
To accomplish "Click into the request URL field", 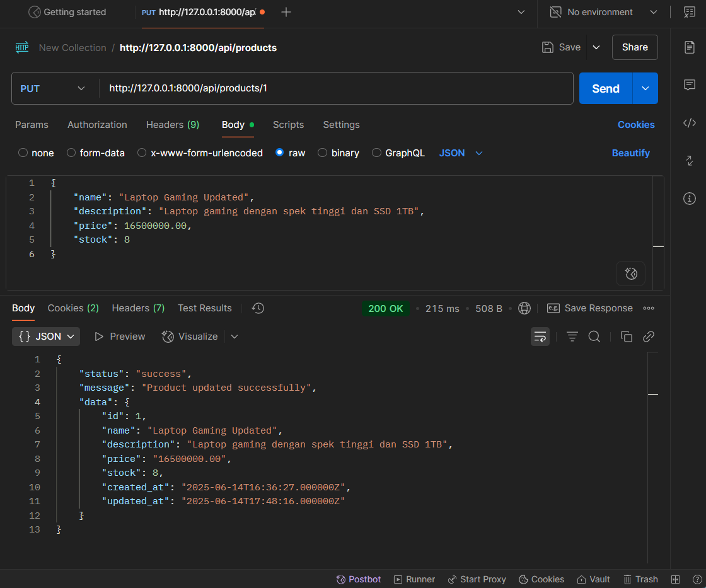I will coord(334,88).
